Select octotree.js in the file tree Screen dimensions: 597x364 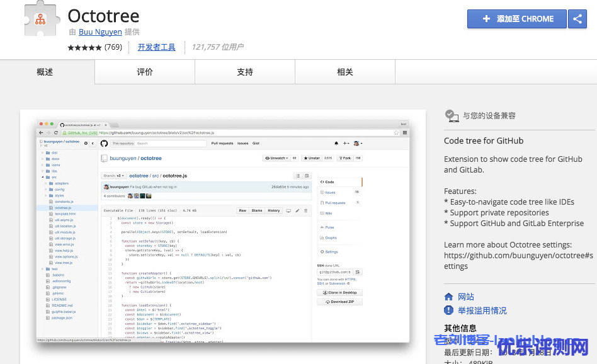click(64, 207)
